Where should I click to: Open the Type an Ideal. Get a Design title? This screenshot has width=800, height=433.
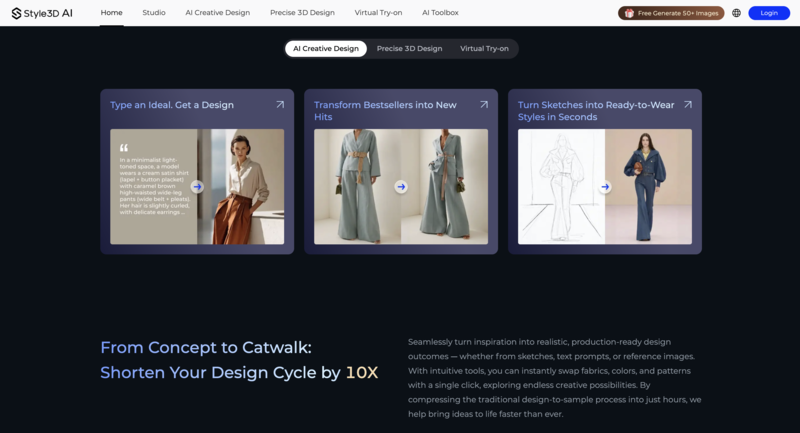point(172,104)
